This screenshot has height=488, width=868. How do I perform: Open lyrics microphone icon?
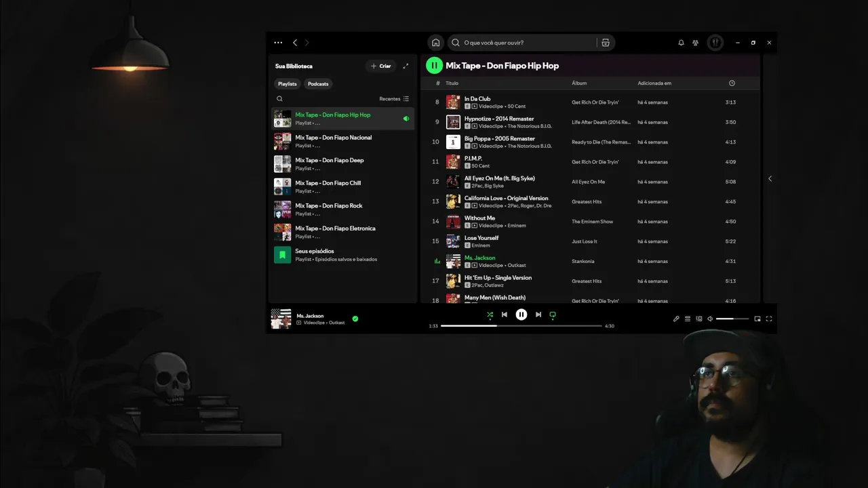pyautogui.click(x=676, y=319)
